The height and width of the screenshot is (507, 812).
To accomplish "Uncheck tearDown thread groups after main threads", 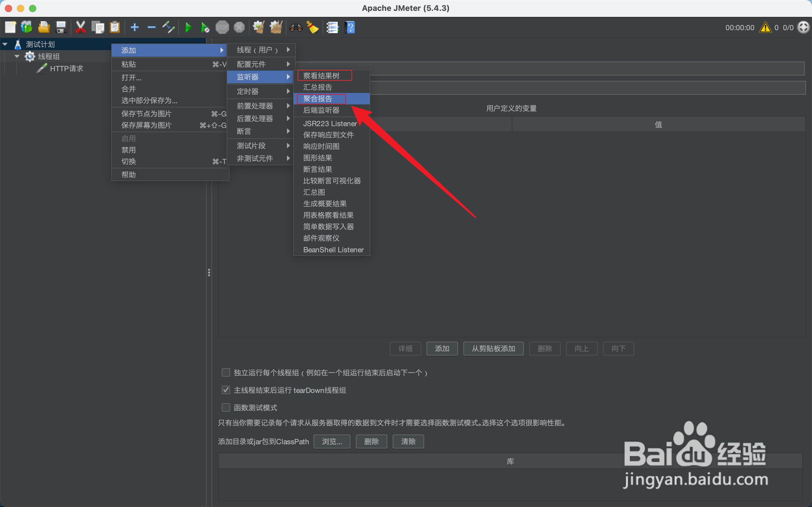I will [x=226, y=390].
